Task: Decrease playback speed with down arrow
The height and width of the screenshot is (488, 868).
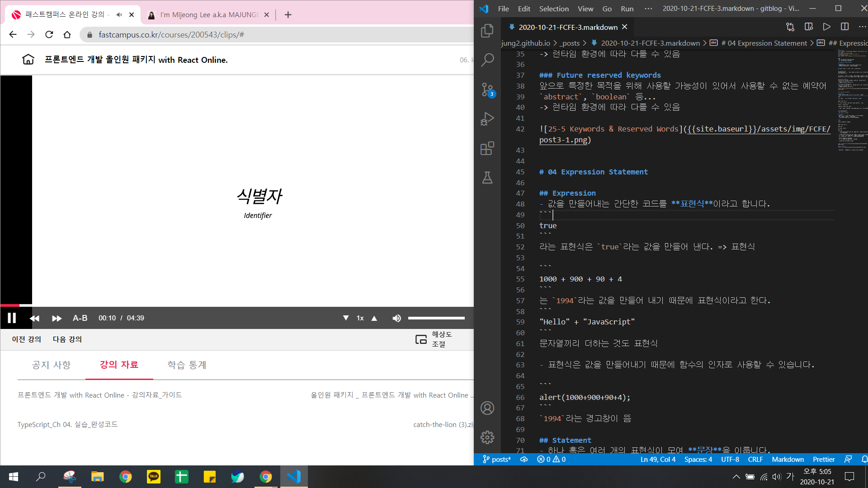Action: click(346, 318)
